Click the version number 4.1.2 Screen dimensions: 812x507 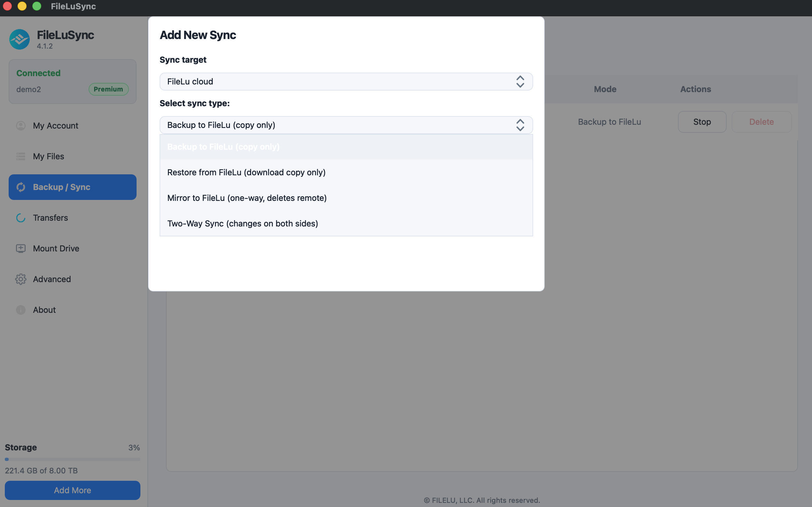[44, 46]
